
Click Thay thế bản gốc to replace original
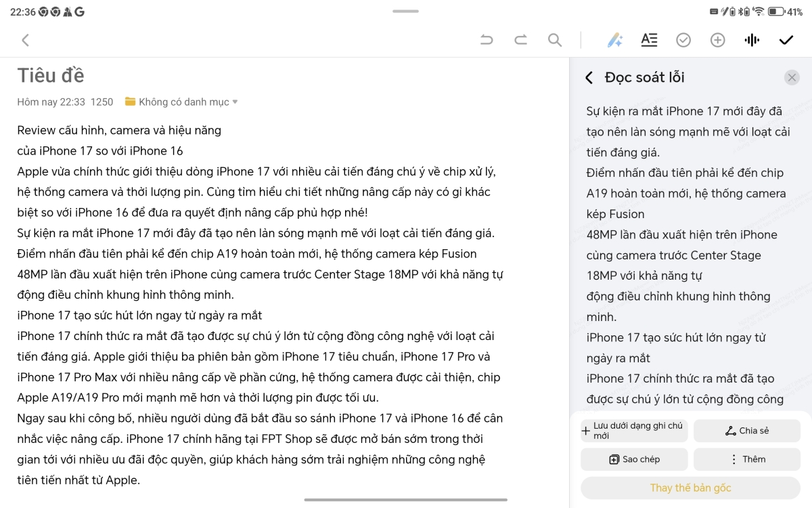pos(690,487)
